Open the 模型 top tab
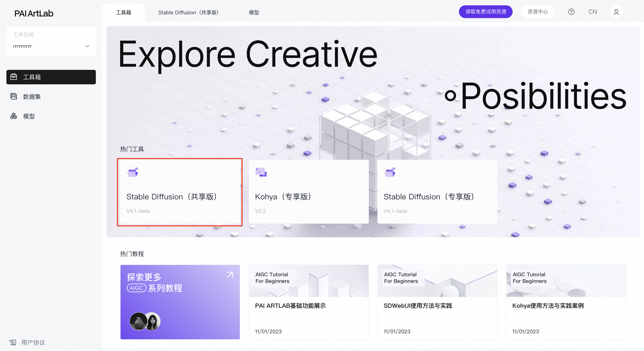 point(254,13)
